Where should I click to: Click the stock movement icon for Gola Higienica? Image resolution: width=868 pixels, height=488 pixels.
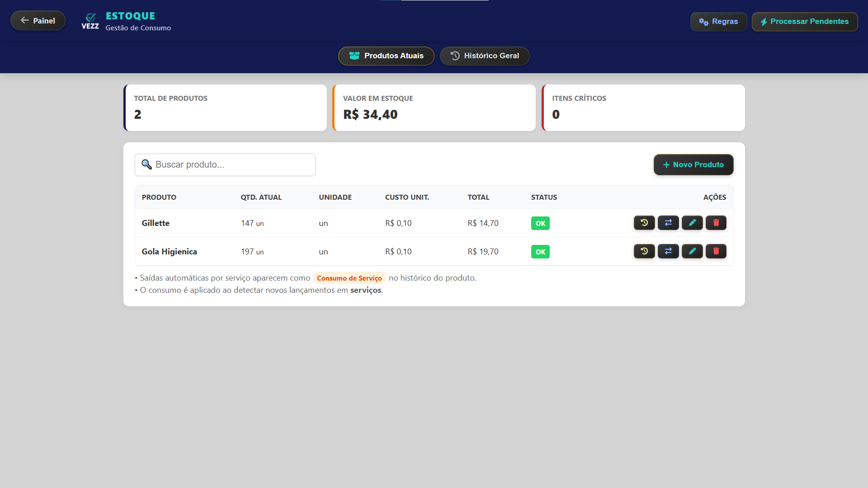click(x=668, y=251)
